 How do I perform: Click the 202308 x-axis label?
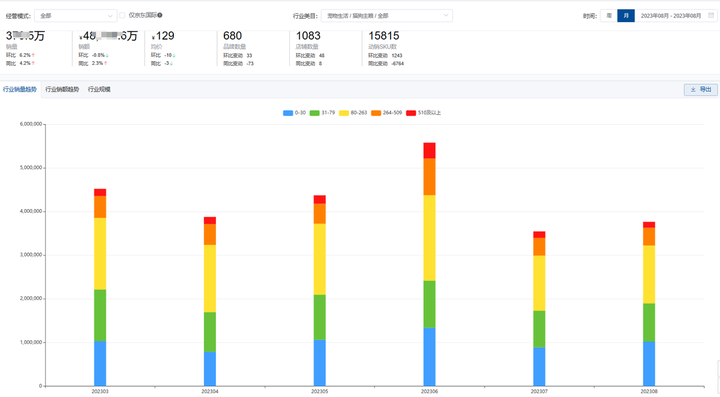click(649, 391)
